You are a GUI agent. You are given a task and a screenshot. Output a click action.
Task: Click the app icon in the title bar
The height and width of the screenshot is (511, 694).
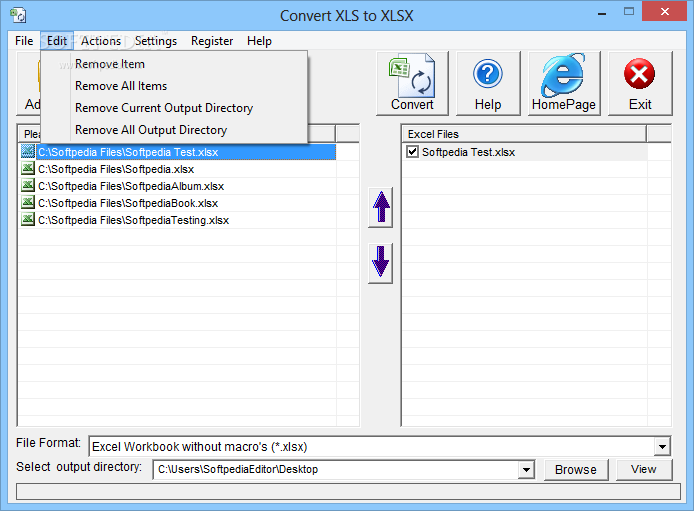pyautogui.click(x=18, y=15)
